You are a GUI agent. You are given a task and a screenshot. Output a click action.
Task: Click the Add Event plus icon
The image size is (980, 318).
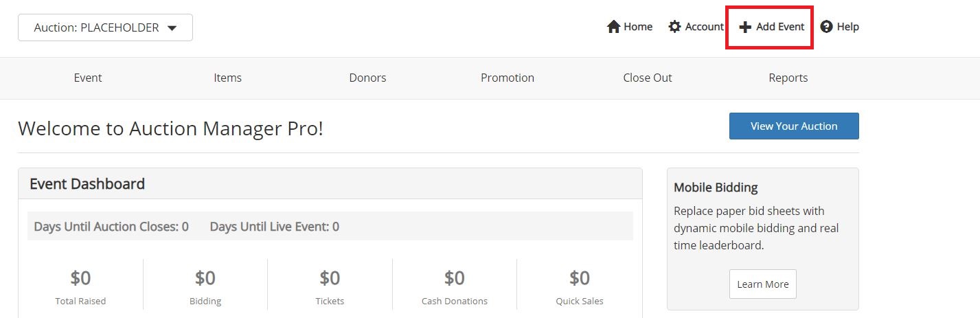(745, 27)
